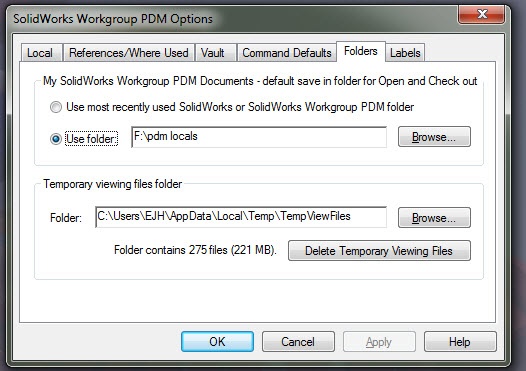526x371 pixels.
Task: Close the SolidWorks Workgroup PDM Options window
Action: (x=482, y=14)
